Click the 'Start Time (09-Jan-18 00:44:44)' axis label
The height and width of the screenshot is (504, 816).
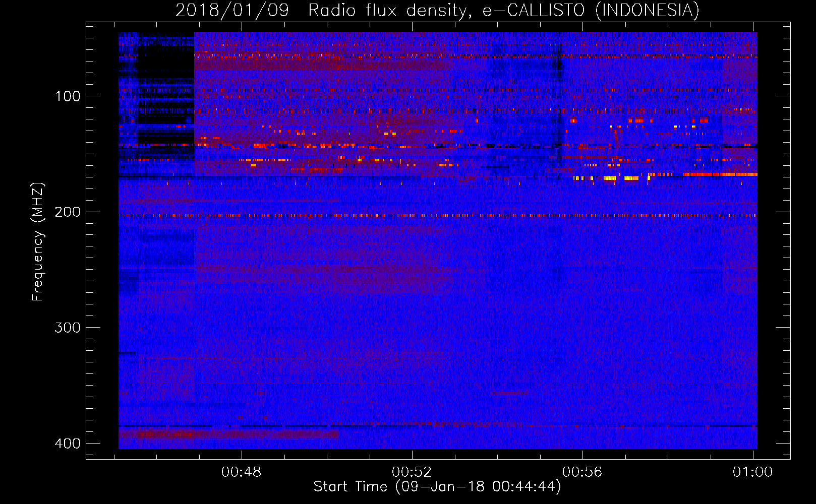pyautogui.click(x=437, y=486)
